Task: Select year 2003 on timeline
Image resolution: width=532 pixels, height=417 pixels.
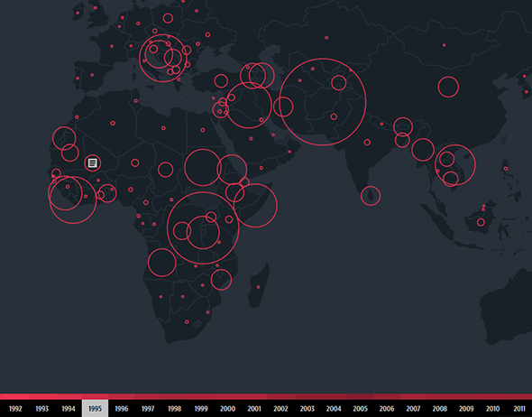Action: (307, 409)
